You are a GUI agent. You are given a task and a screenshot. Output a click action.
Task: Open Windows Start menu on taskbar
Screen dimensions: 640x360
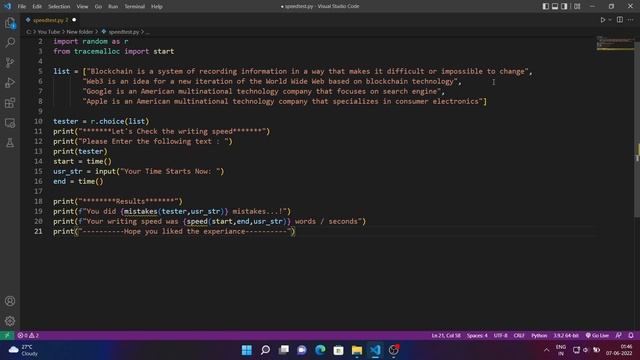(247, 350)
